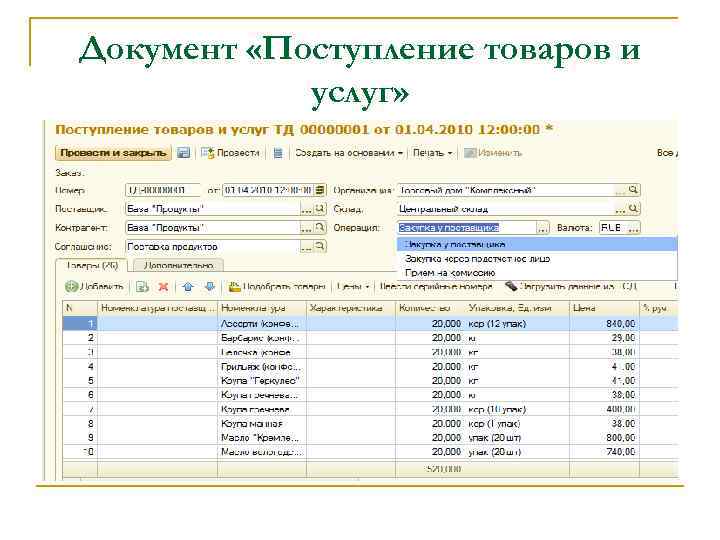Screen dimensions: 720x540
Task: Click the Поставщик field 'База Продукты'
Action: pos(213,209)
